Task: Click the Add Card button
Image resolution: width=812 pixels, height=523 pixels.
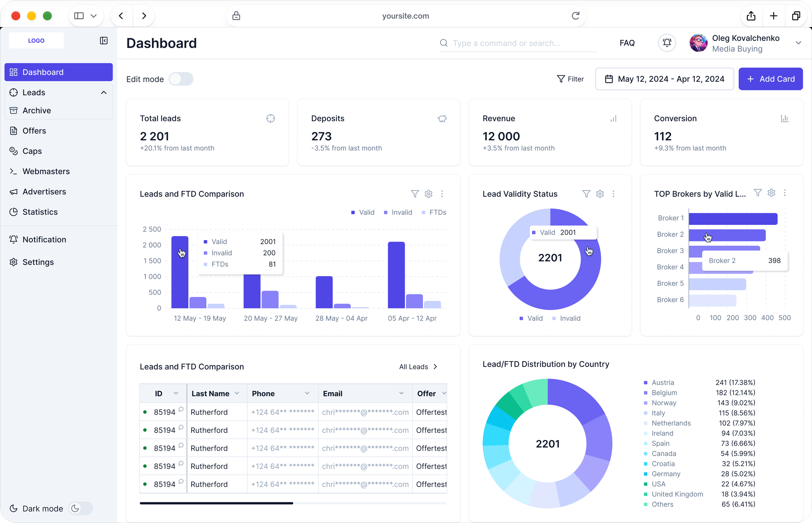Action: click(x=770, y=79)
